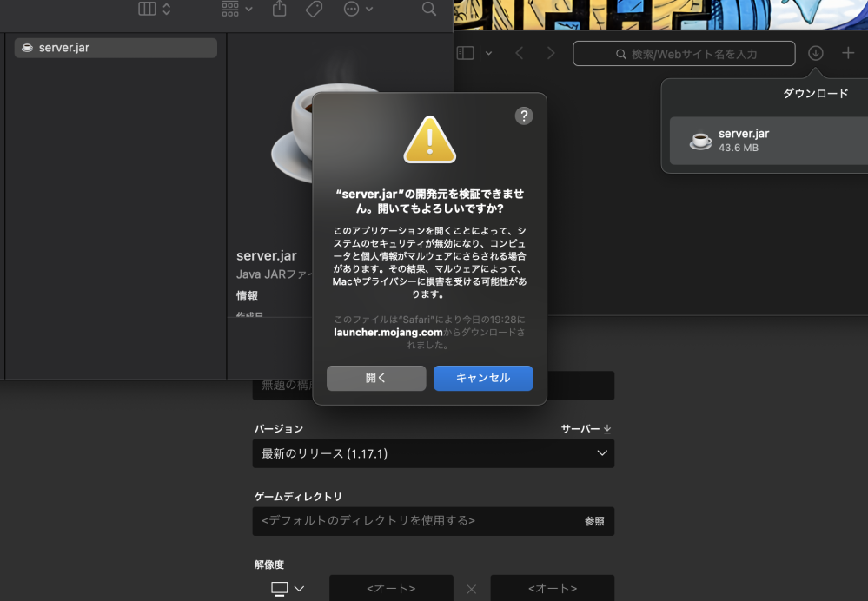Click the 情報 heading in Finder preview

247,296
